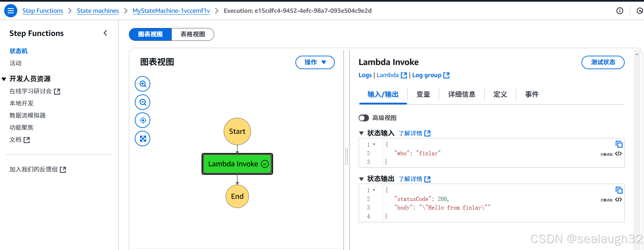Viewport: 644px width, 250px height.
Task: Open the Step Functions breadcrumb link
Action: click(x=43, y=11)
